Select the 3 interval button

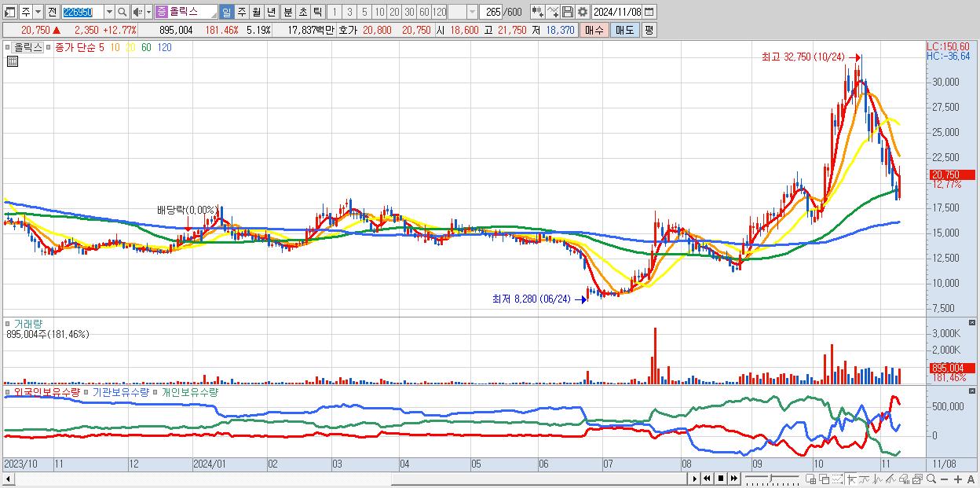(x=349, y=12)
